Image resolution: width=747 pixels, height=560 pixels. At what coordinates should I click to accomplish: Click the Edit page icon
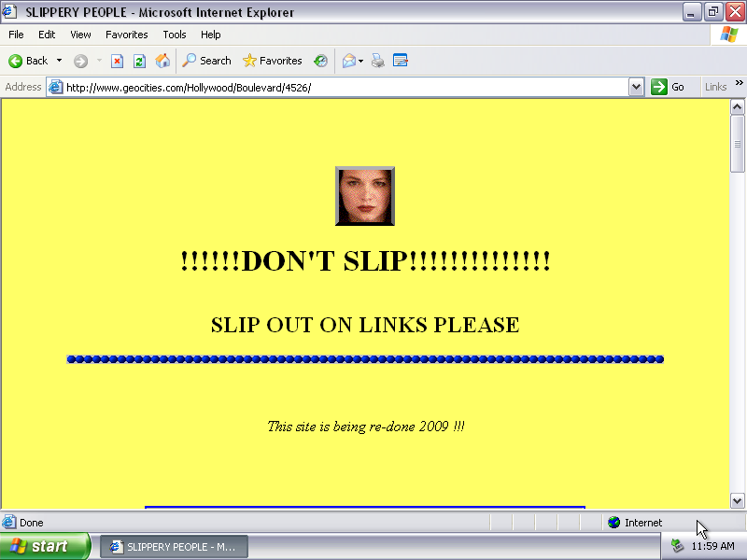point(401,61)
